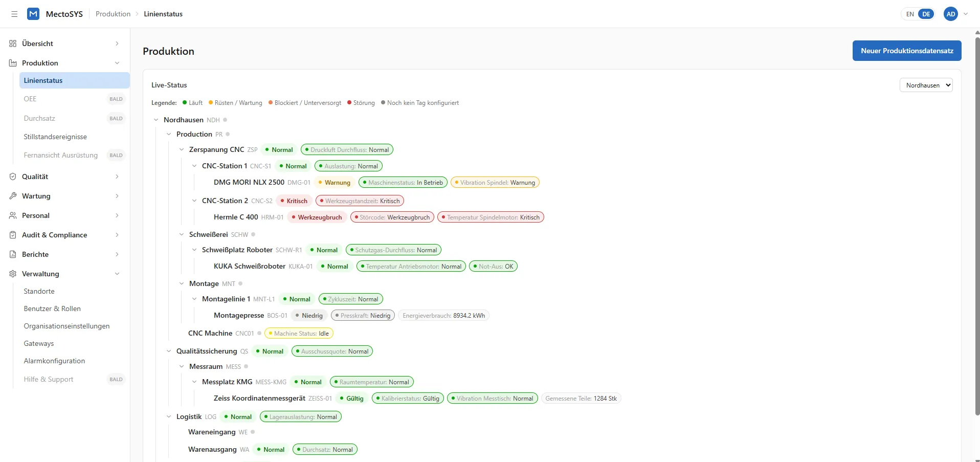Expand the Audit & Compliance section
980x462 pixels.
pos(117,235)
